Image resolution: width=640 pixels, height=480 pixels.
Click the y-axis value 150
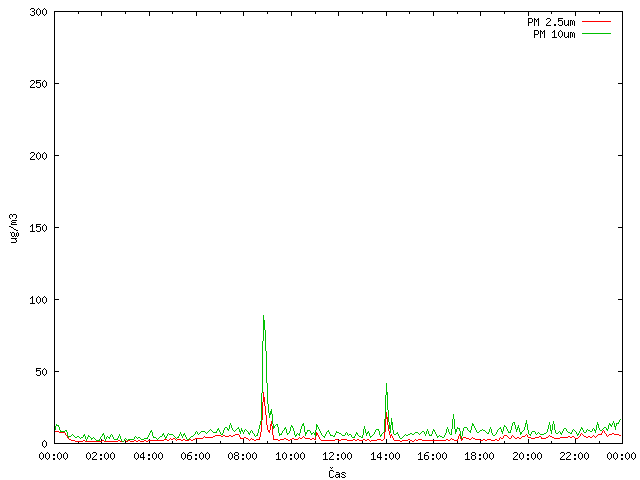click(38, 228)
